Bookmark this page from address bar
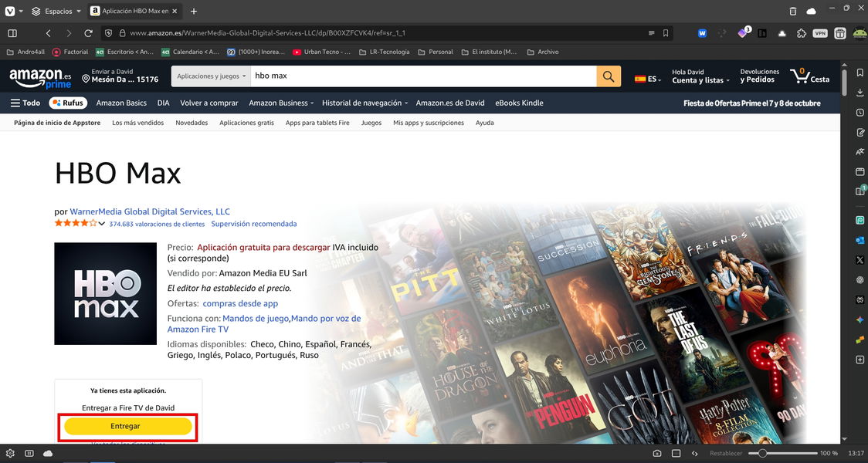Image resolution: width=868 pixels, height=463 pixels. coord(666,33)
